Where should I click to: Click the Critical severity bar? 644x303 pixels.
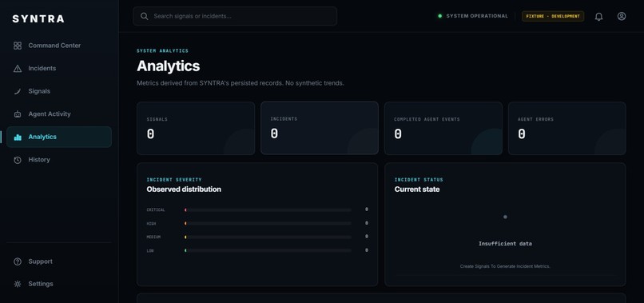tap(268, 210)
